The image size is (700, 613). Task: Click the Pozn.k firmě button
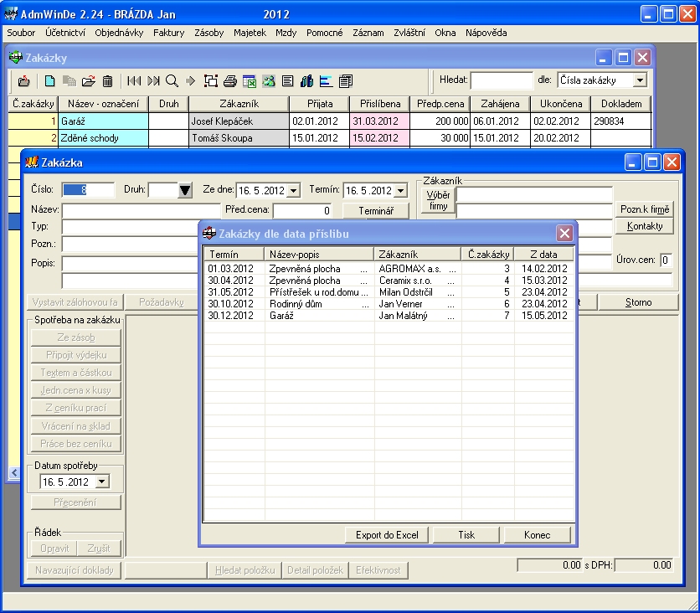click(x=645, y=209)
